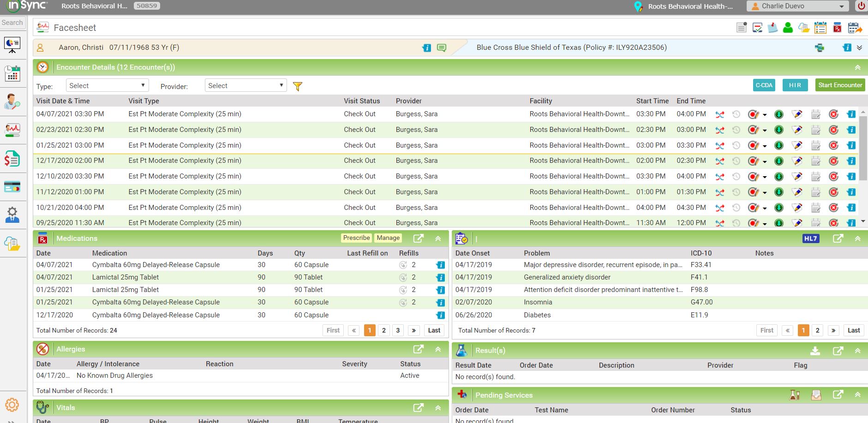Collapse the Medications panel

point(438,239)
